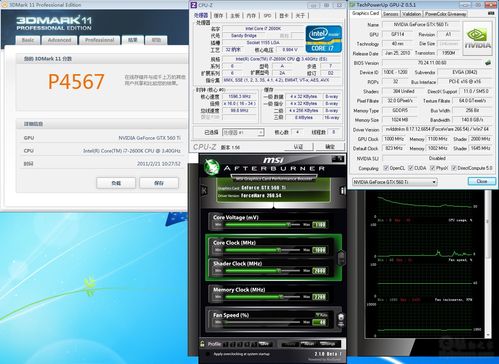The image size is (499, 364).
Task: Click the Memory Clock value field
Action: [x=319, y=297]
